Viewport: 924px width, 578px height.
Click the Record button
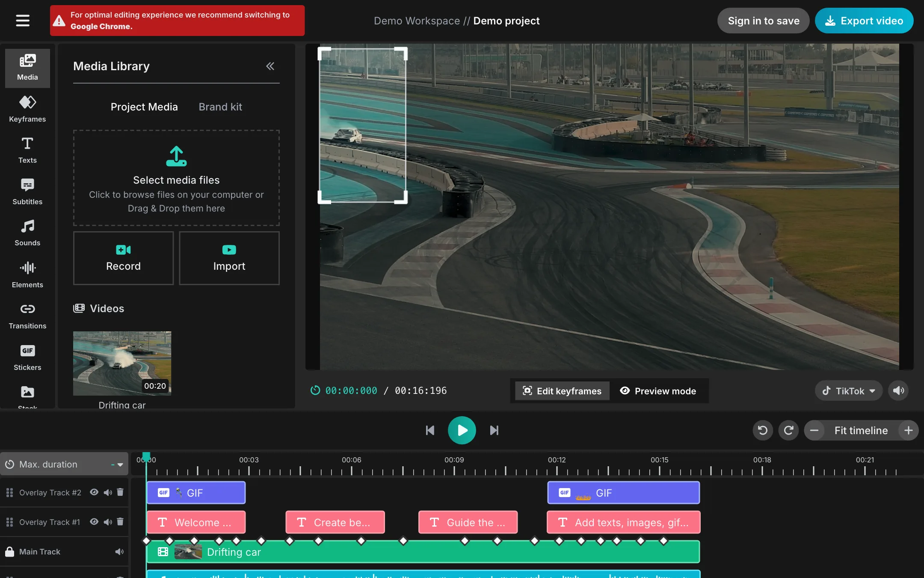click(x=123, y=258)
